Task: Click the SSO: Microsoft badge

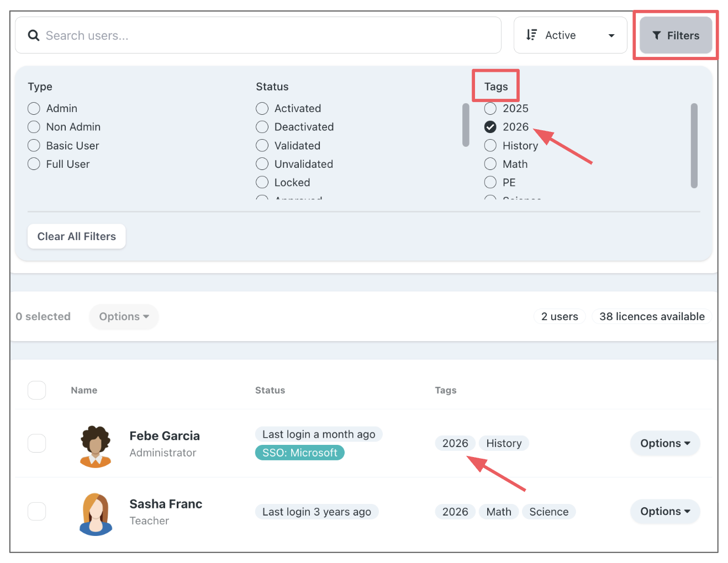Action: tap(299, 453)
